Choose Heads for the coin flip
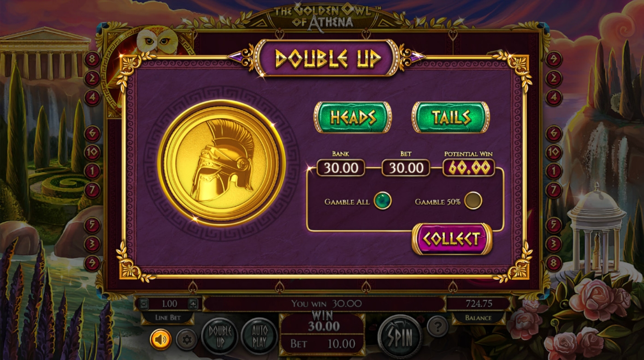The image size is (644, 360). tap(353, 117)
